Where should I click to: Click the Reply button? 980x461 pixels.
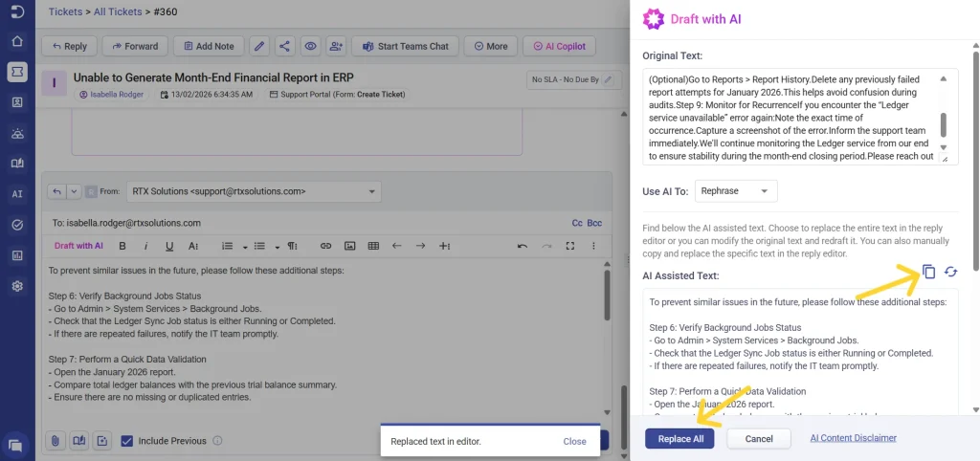[x=69, y=46]
